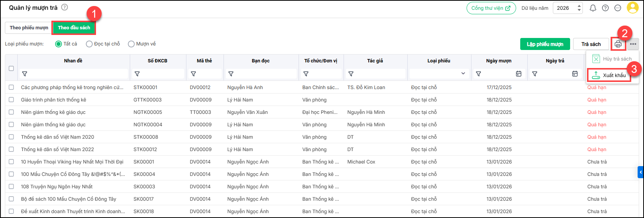Click the notification bell icon
This screenshot has width=644, height=218.
(x=593, y=8)
